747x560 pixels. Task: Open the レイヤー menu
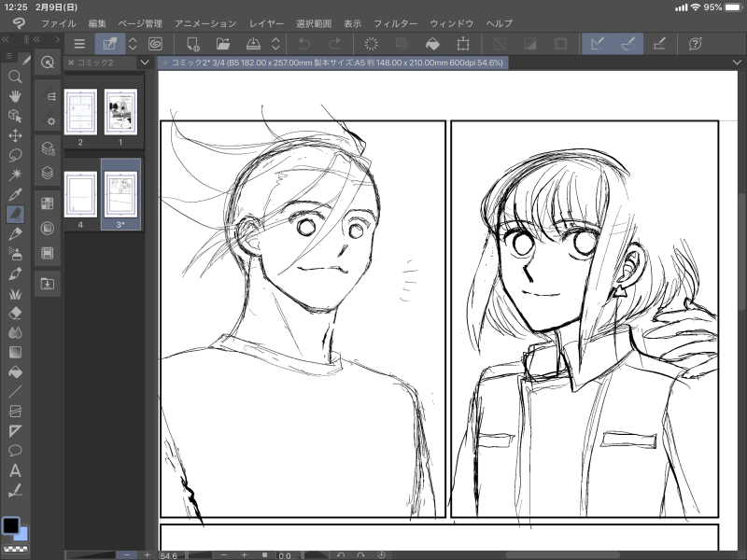pyautogui.click(x=266, y=23)
